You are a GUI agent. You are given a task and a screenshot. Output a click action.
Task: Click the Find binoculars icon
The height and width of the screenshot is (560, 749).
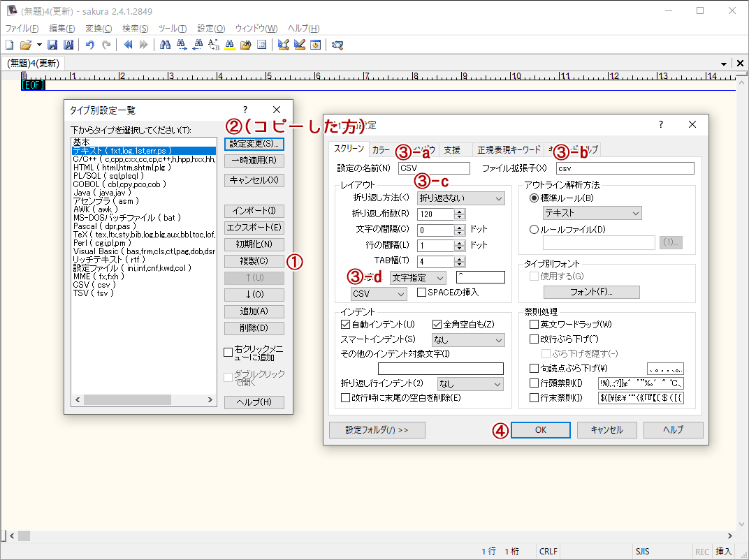[x=166, y=45]
